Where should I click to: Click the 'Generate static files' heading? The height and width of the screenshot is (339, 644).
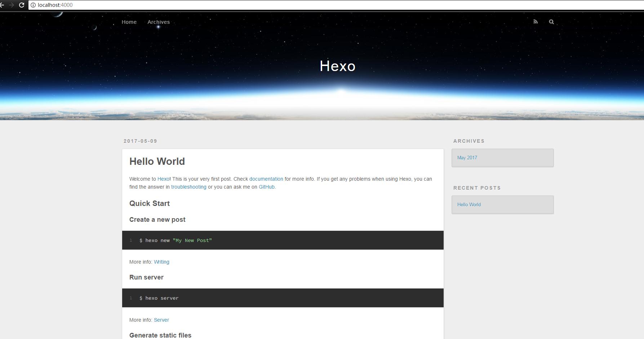coord(160,335)
